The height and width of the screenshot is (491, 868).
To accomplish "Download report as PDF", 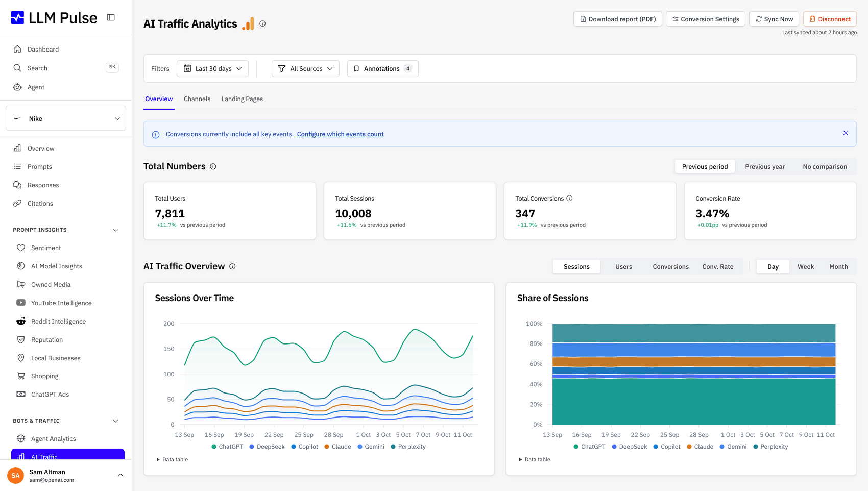I will click(x=618, y=19).
